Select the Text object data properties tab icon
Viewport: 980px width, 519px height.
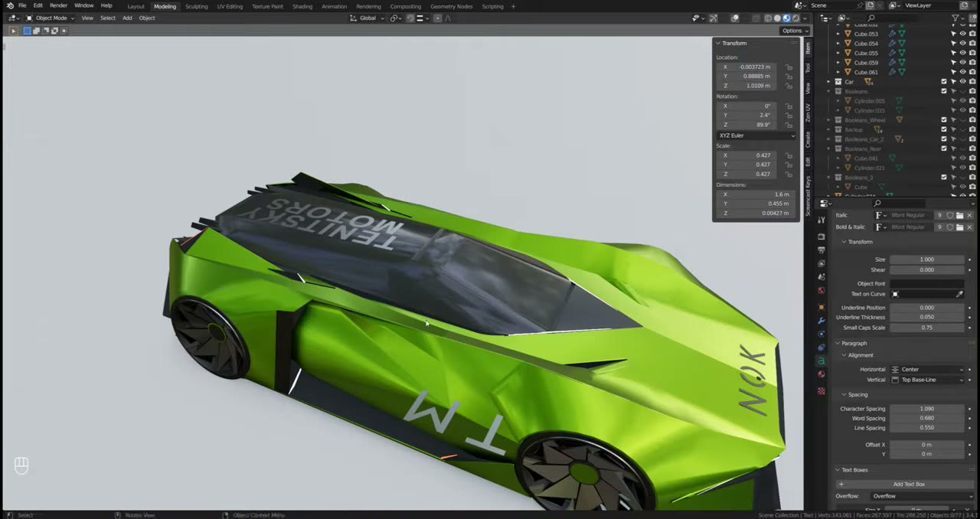point(822,361)
